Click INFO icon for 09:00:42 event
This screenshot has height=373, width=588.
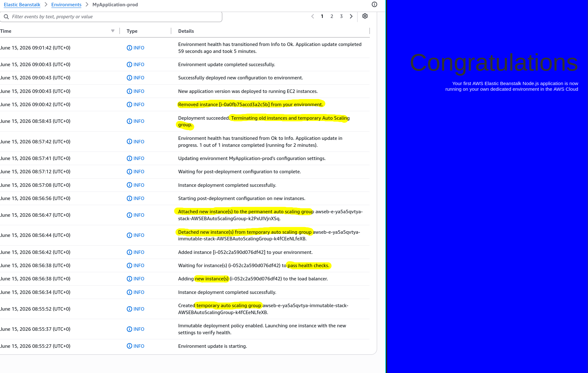(x=129, y=105)
